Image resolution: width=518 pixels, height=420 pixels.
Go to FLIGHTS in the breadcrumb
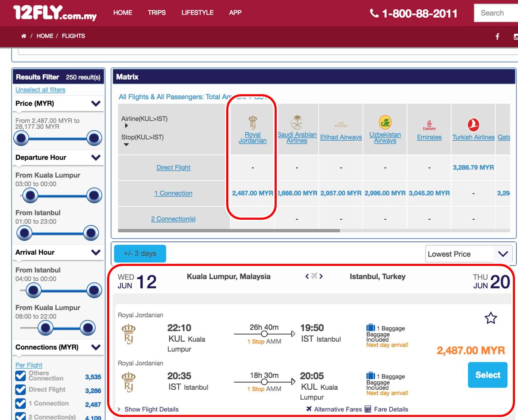click(x=73, y=36)
